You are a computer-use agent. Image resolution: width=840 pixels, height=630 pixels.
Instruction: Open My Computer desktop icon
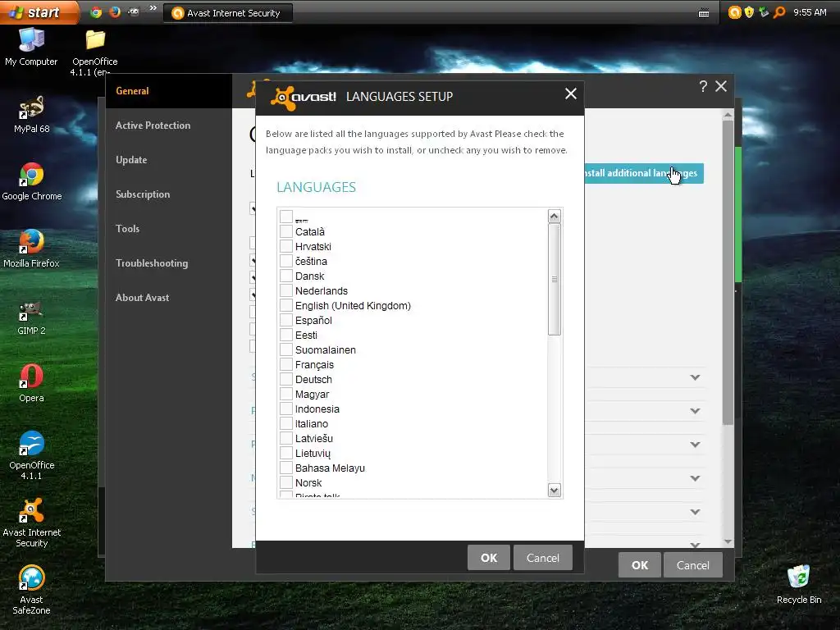click(31, 47)
